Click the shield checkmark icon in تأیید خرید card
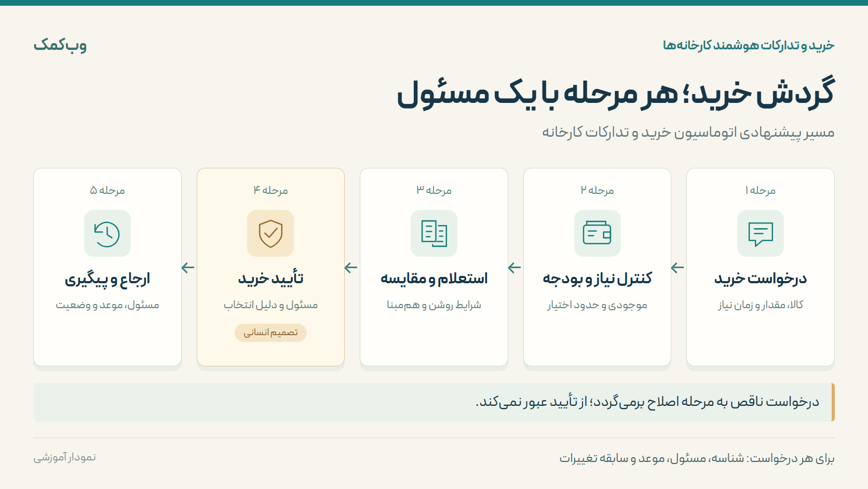Viewport: 868px width, 489px height. 270,233
